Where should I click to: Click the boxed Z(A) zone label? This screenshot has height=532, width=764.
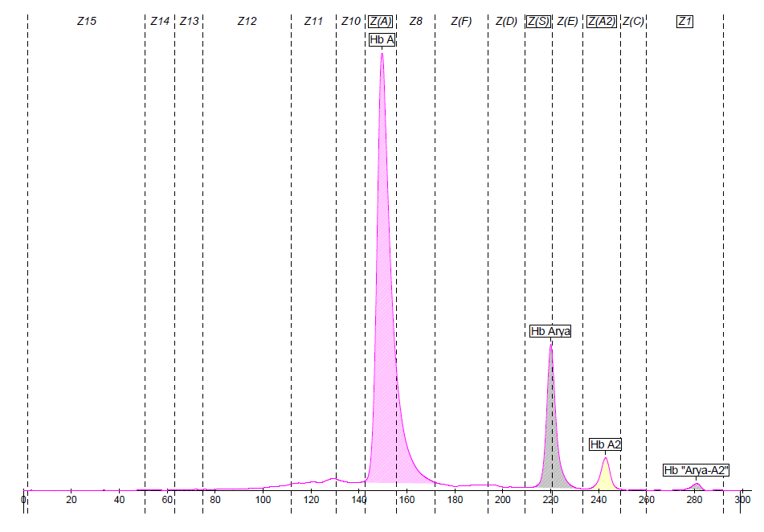point(381,22)
